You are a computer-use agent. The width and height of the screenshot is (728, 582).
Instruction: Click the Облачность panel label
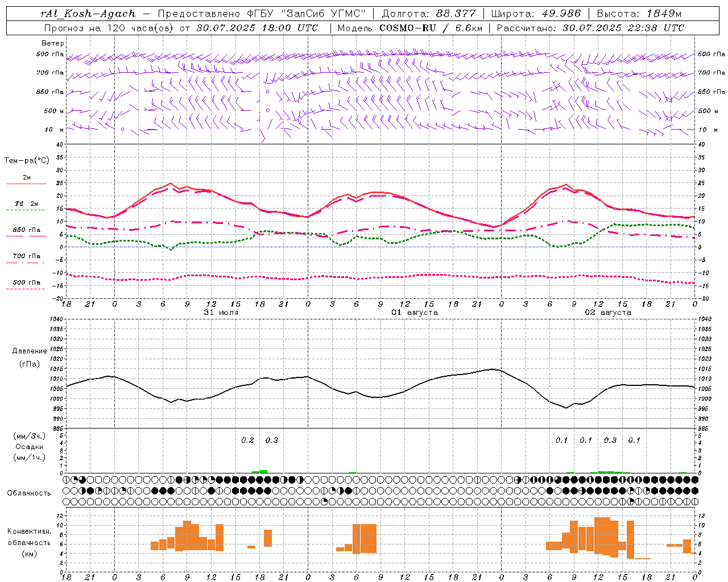29,493
